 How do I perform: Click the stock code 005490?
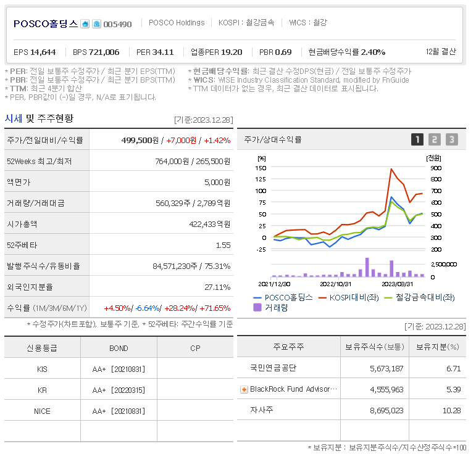point(117,24)
